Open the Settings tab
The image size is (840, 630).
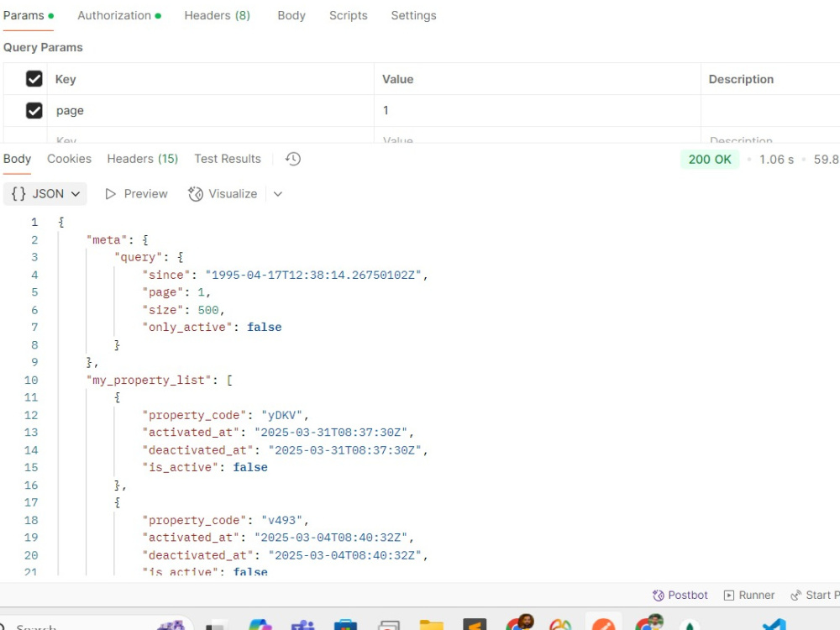[413, 15]
